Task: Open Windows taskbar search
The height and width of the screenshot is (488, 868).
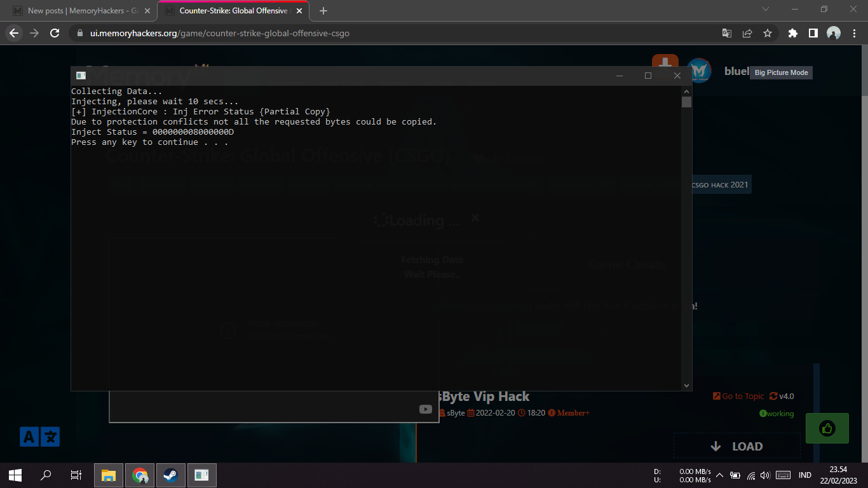Action: point(46,475)
